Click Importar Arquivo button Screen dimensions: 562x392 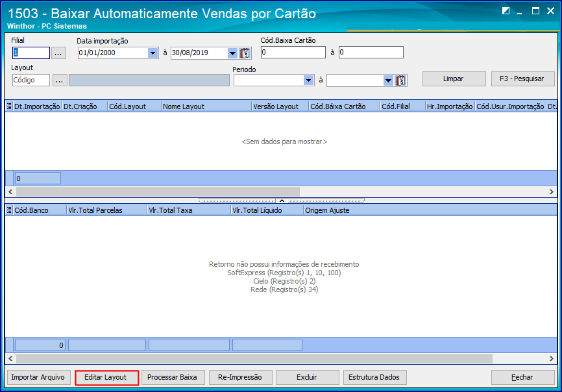click(x=38, y=377)
